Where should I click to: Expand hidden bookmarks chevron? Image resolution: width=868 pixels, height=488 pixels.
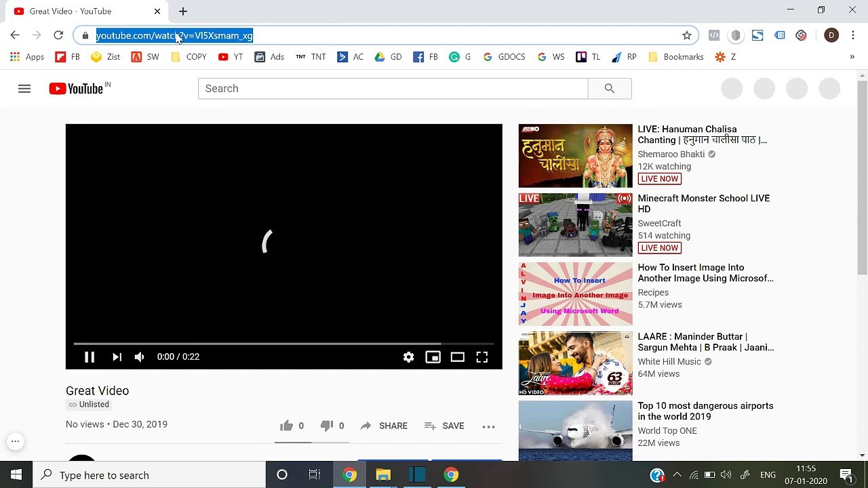tap(852, 57)
